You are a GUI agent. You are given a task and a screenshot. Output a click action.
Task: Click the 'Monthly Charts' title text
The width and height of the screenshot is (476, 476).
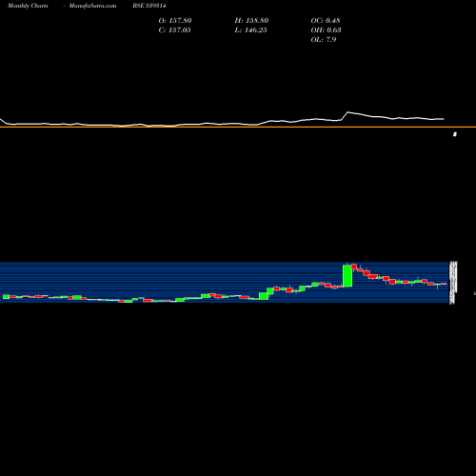(x=28, y=6)
